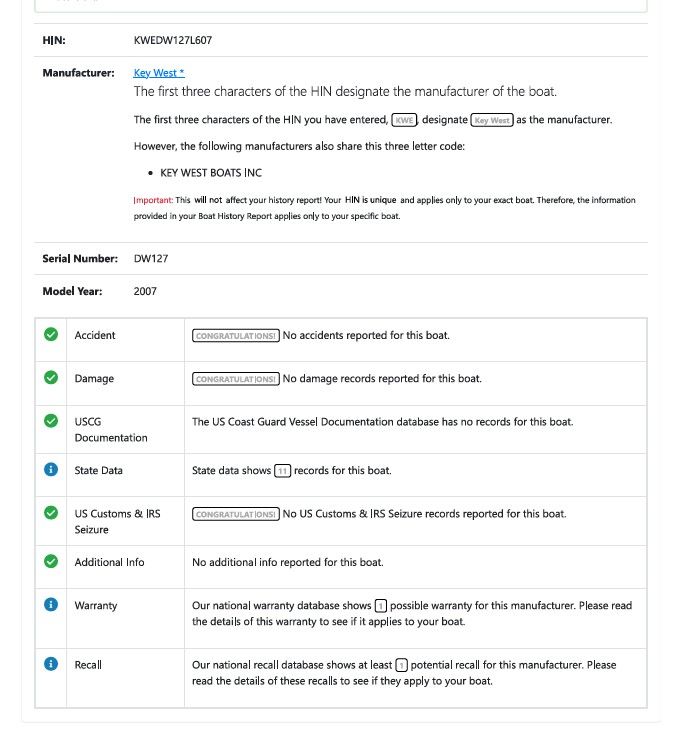The image size is (680, 747).
Task: Click the blue info icon beside Recall
Action: [x=51, y=664]
